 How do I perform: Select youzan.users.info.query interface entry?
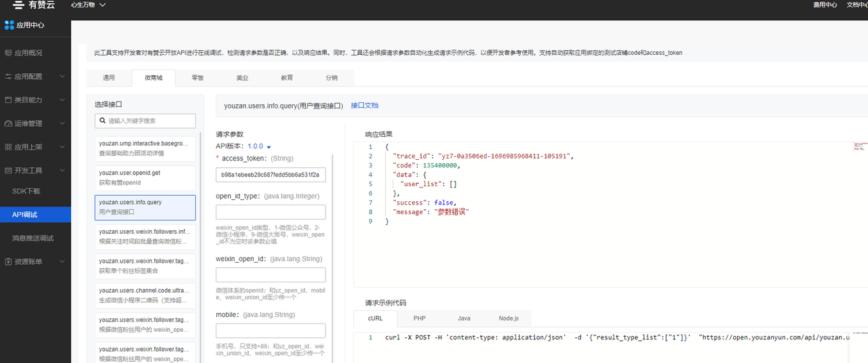tap(145, 207)
